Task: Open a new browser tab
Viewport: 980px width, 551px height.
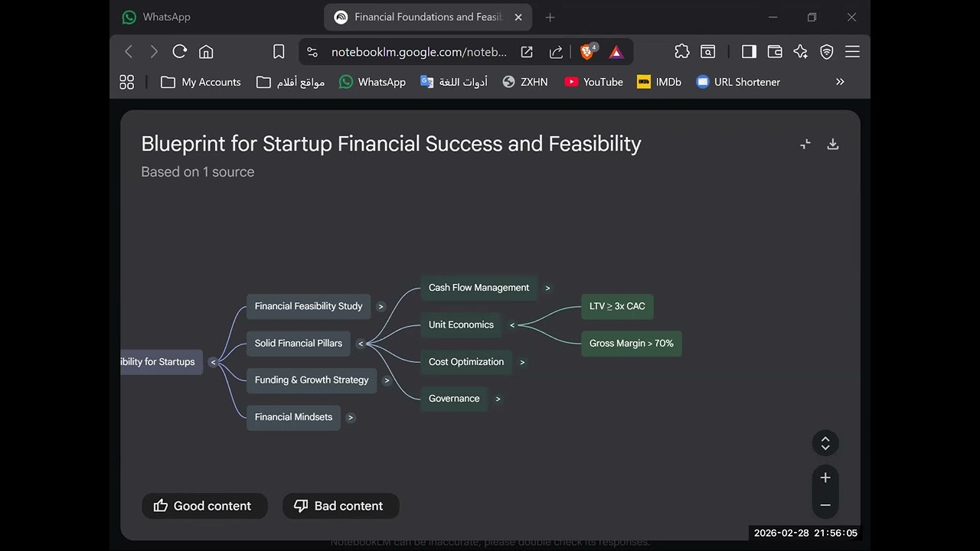Action: (x=550, y=17)
